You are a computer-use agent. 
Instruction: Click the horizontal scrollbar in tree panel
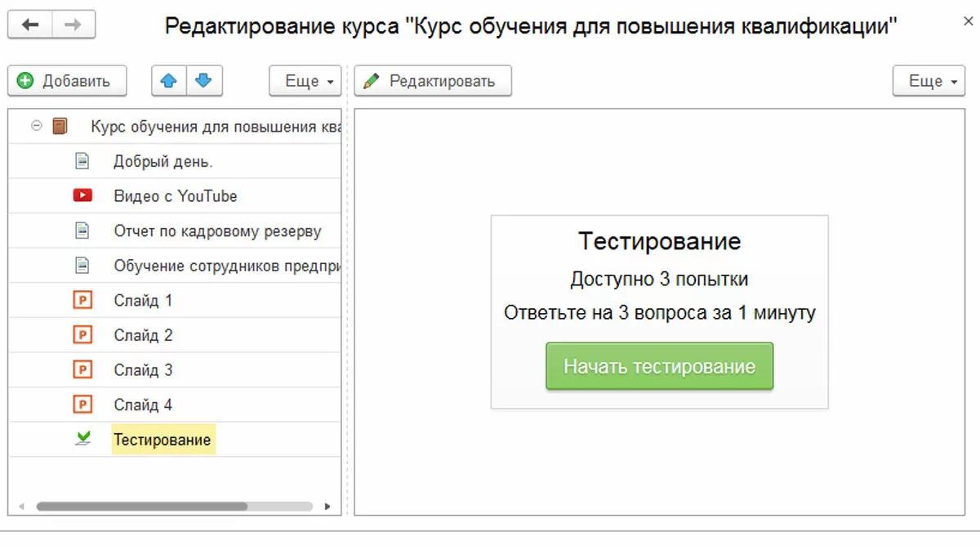pos(141,507)
